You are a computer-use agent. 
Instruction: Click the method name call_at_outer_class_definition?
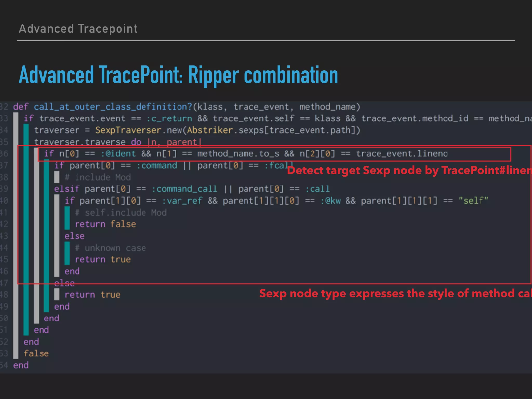click(113, 107)
